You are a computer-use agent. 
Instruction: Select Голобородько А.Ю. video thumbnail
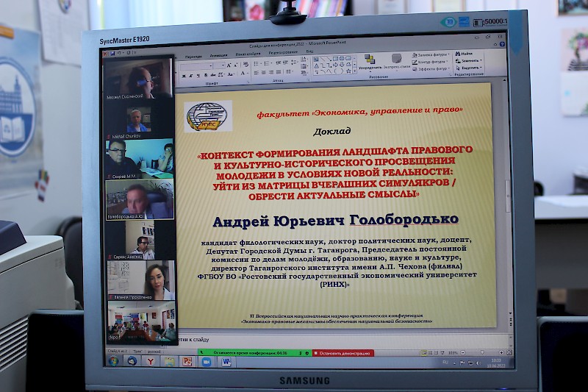pos(140,199)
